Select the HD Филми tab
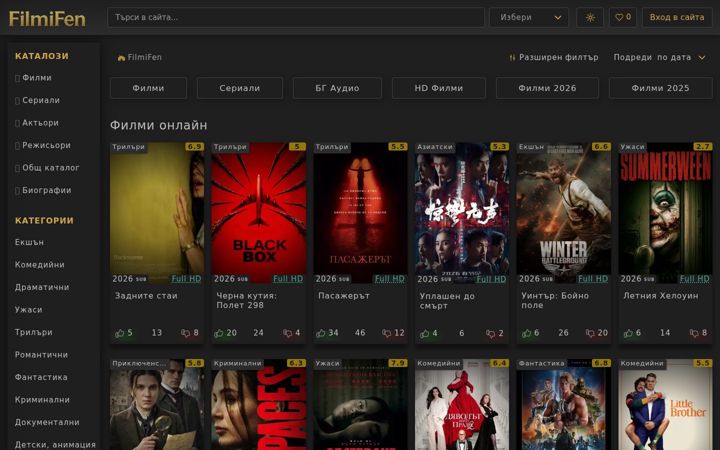This screenshot has height=450, width=720. click(439, 88)
